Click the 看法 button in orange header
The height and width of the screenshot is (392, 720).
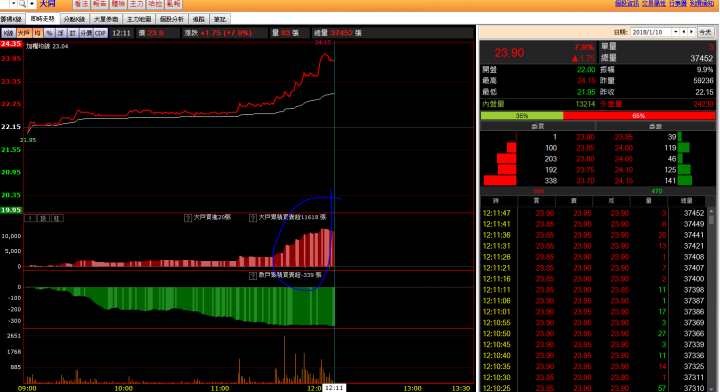[81, 4]
